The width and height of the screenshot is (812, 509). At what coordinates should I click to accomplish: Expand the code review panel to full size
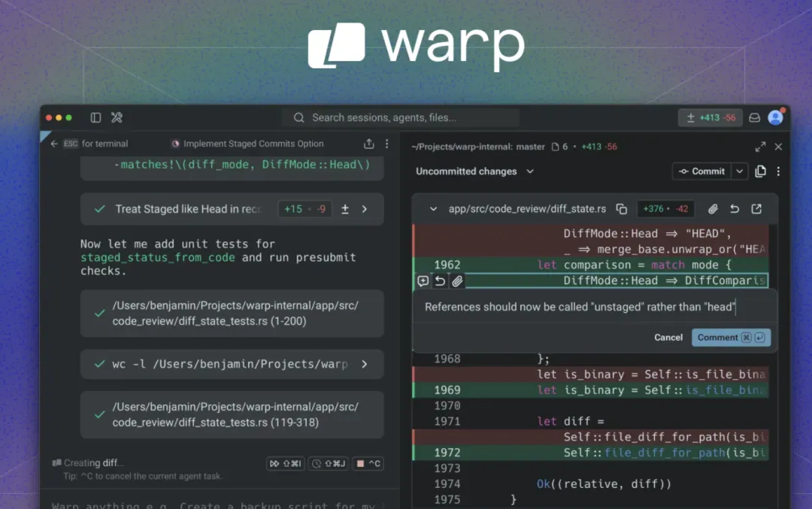click(x=760, y=147)
